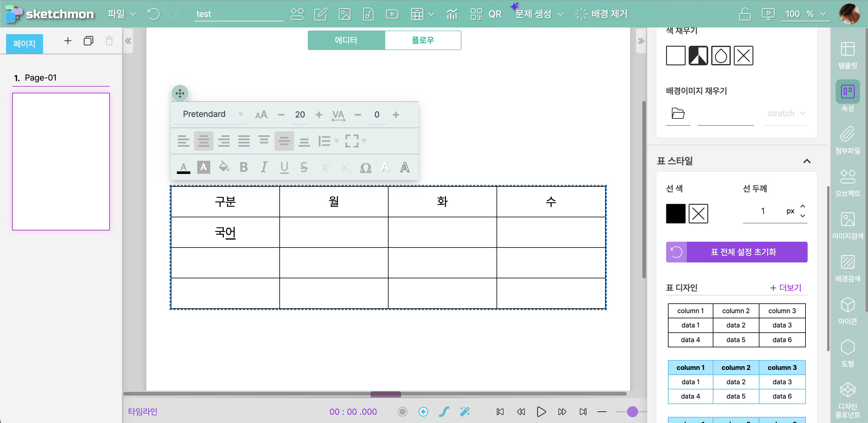Toggle underline text formatting
Viewport: 868px width, 423px height.
(x=284, y=167)
